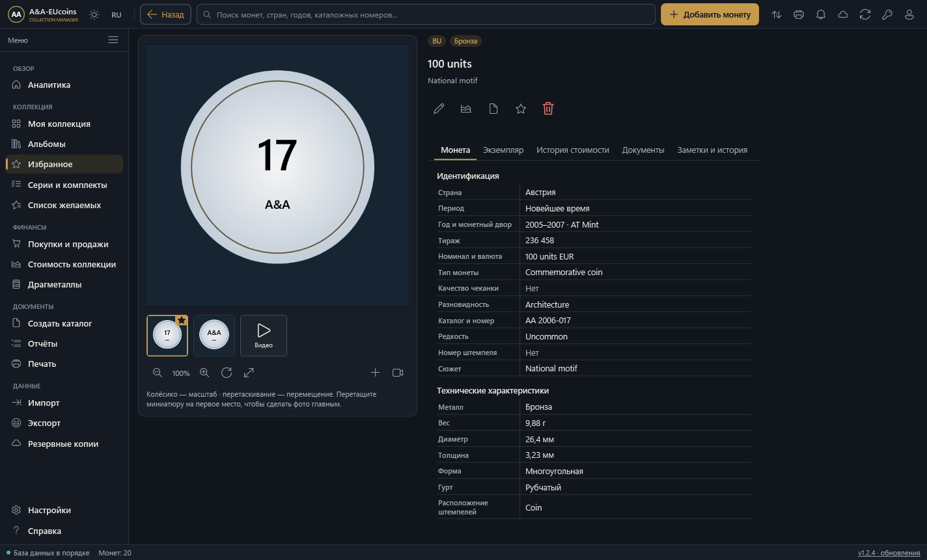Open fullscreen expand arrows icon
This screenshot has width=927, height=560.
[x=249, y=373]
